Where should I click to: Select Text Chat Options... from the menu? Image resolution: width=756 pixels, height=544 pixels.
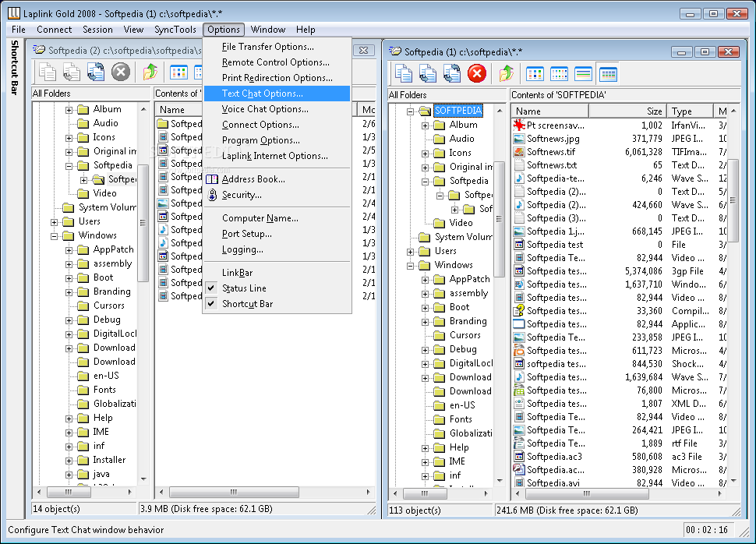coord(277,94)
